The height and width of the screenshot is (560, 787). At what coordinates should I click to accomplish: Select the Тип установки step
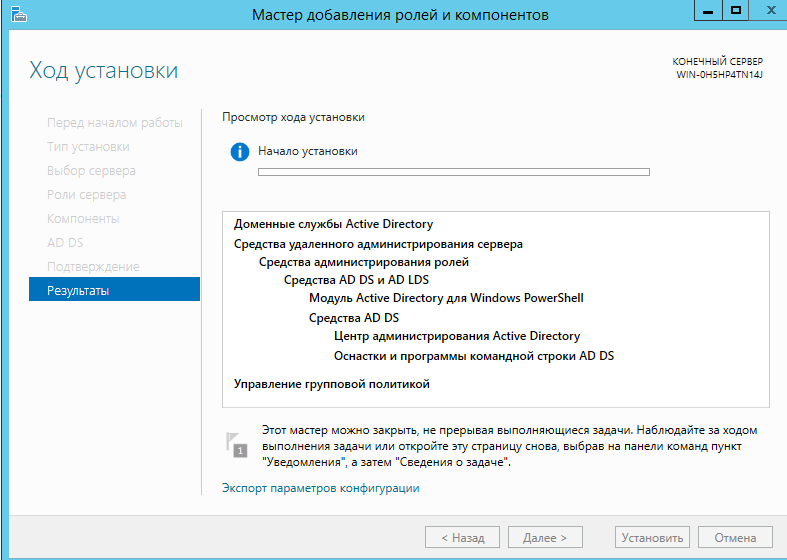pyautogui.click(x=88, y=147)
